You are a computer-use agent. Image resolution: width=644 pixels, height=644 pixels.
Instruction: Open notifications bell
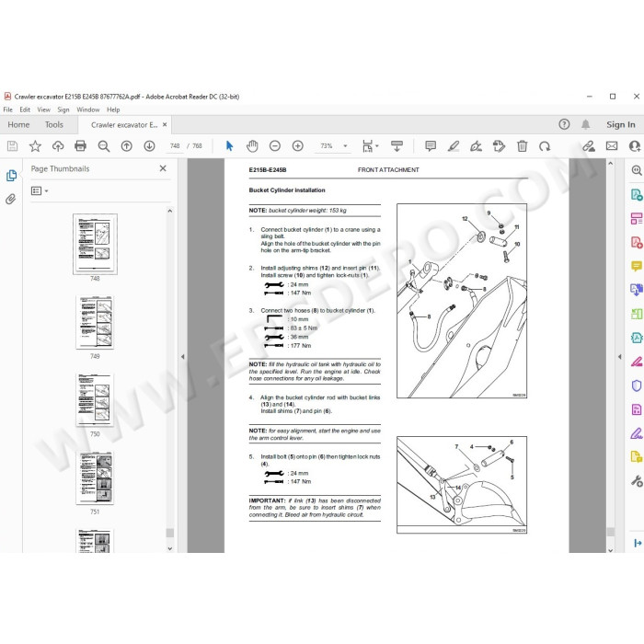[x=586, y=124]
